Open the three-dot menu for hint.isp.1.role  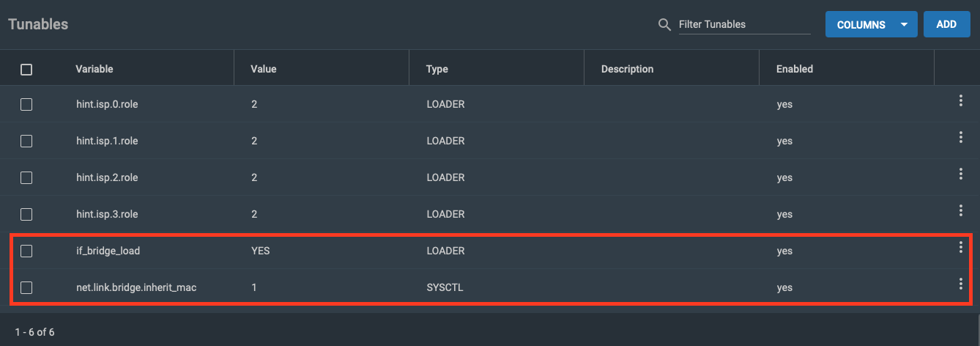pyautogui.click(x=960, y=137)
